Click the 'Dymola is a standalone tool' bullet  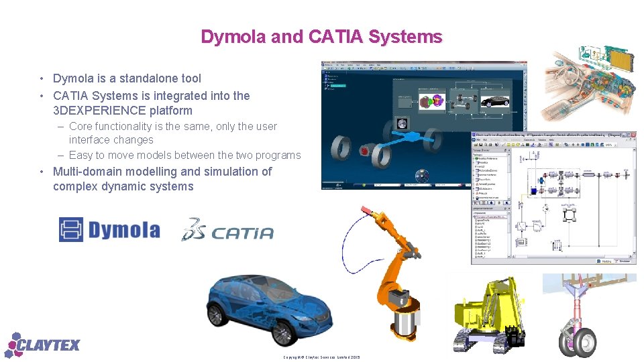[x=127, y=78]
